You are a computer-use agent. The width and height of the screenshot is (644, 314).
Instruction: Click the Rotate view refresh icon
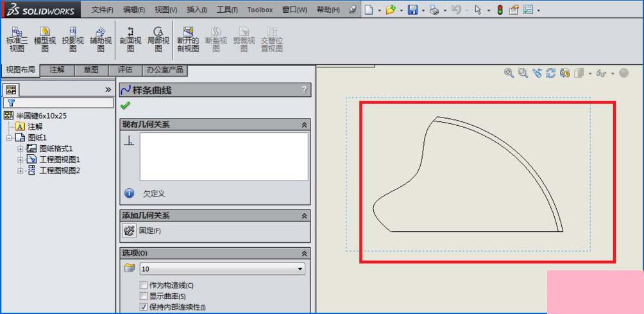point(551,73)
